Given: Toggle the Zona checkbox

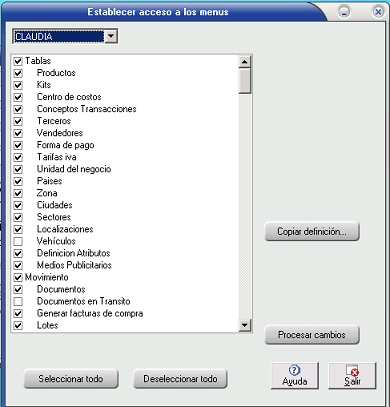Looking at the screenshot, I should 18,193.
